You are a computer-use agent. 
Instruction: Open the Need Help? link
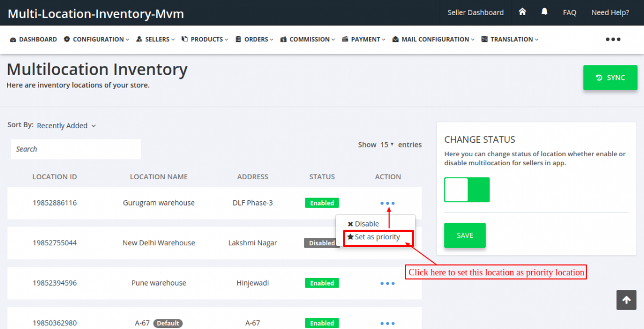pyautogui.click(x=610, y=12)
